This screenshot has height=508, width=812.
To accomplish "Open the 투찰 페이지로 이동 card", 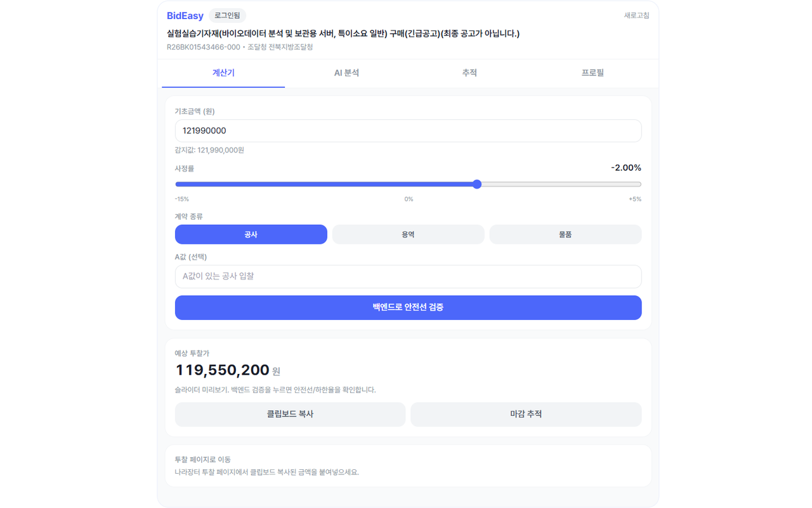I will tap(408, 465).
